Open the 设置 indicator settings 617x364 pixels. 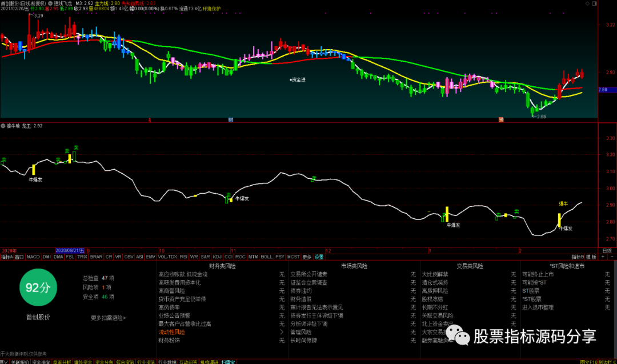319,257
